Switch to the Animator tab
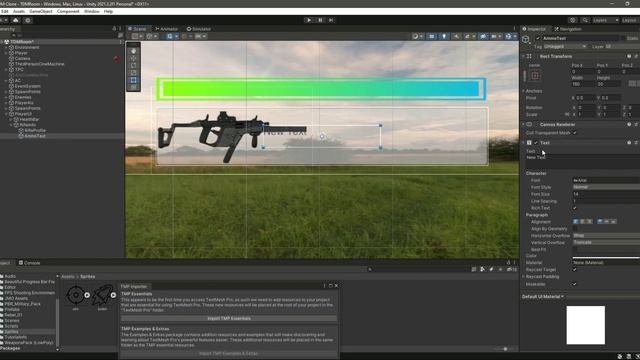640x360 pixels. coord(167,29)
